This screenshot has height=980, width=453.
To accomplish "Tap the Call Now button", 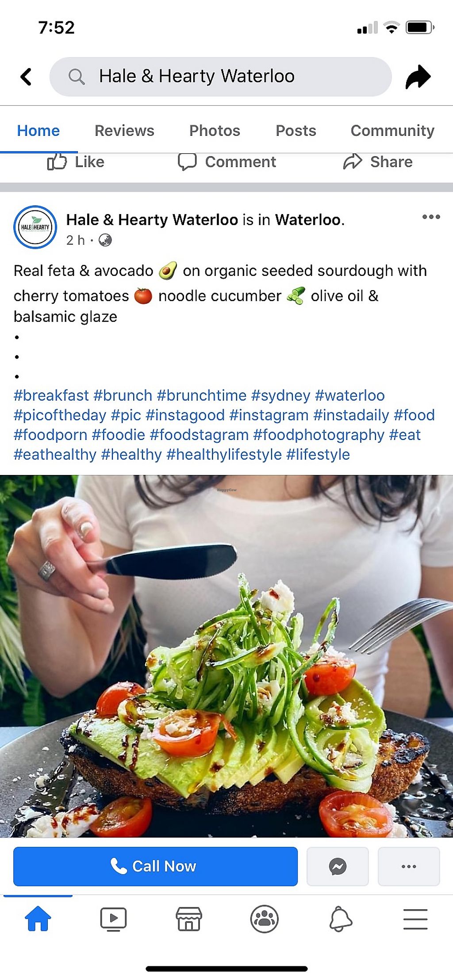I will coord(155,866).
